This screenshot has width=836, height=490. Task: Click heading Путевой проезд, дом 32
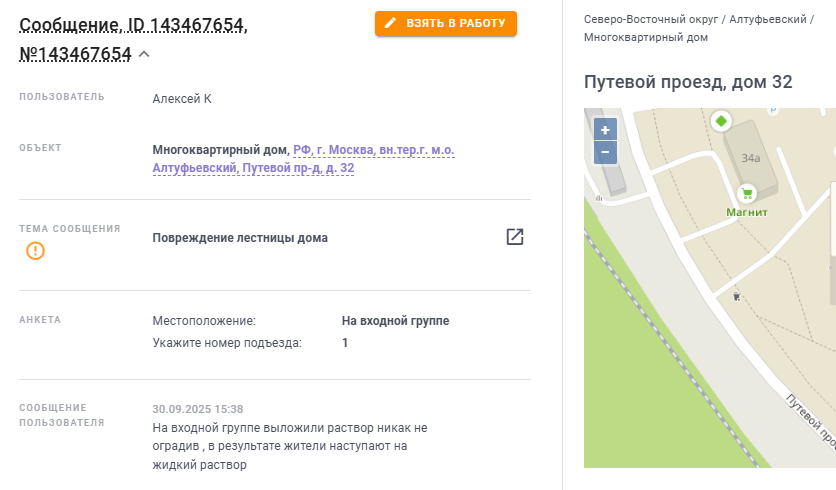(688, 82)
